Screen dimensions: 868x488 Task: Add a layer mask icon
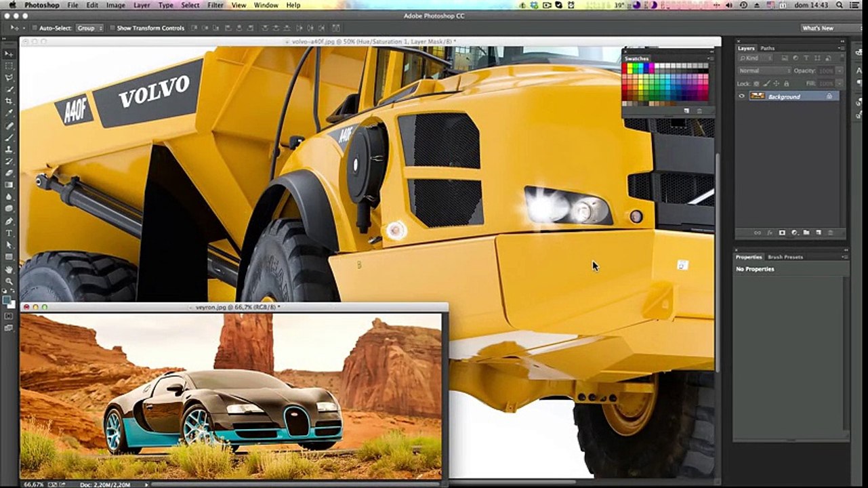tap(782, 232)
